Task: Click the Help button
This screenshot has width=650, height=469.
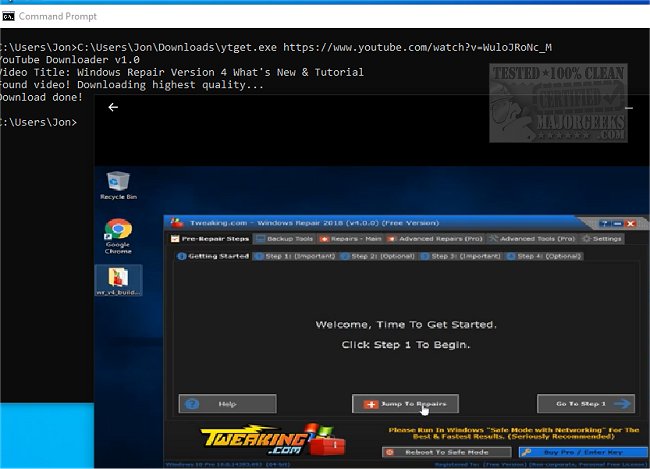Action: (x=228, y=403)
